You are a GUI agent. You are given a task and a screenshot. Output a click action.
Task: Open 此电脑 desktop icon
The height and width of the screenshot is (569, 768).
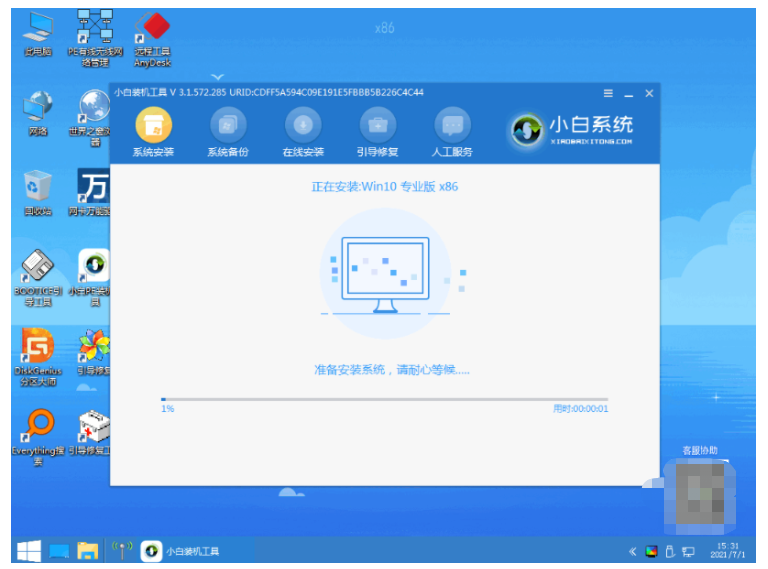38,34
